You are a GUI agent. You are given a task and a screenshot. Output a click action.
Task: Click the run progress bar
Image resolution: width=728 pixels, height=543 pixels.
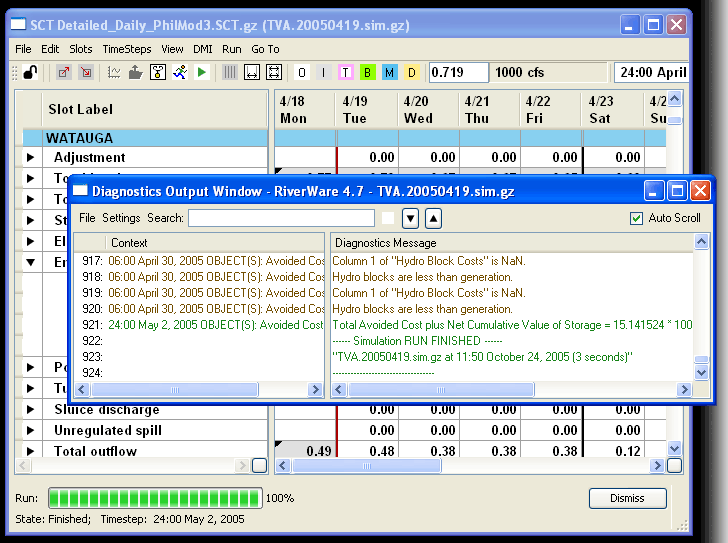click(x=155, y=498)
